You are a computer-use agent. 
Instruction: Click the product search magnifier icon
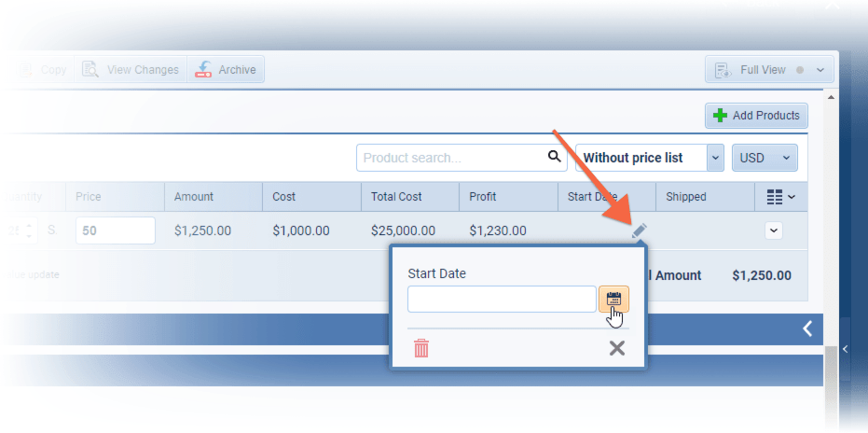(x=554, y=157)
